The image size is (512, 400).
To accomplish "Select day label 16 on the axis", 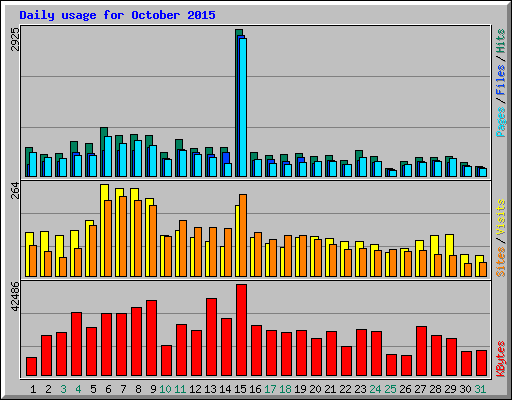I will [x=255, y=389].
